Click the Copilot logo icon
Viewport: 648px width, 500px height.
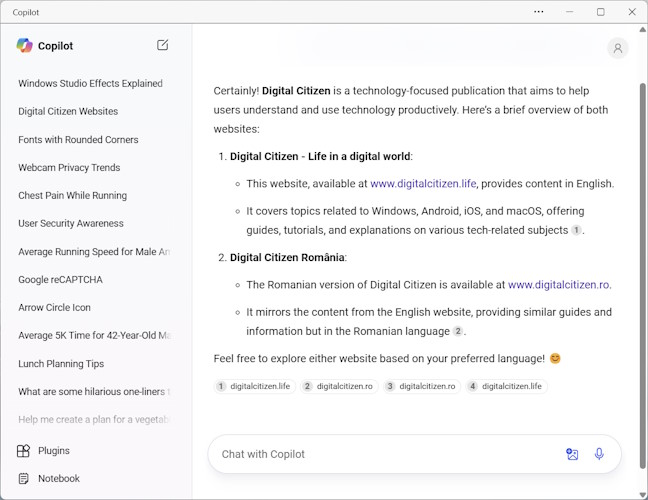(24, 45)
